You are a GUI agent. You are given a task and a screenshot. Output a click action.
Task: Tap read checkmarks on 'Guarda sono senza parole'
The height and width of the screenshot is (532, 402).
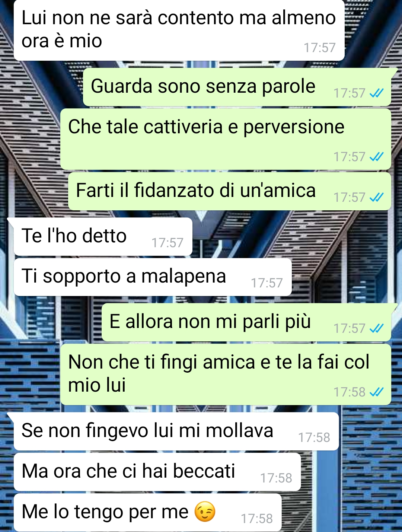[x=376, y=93]
